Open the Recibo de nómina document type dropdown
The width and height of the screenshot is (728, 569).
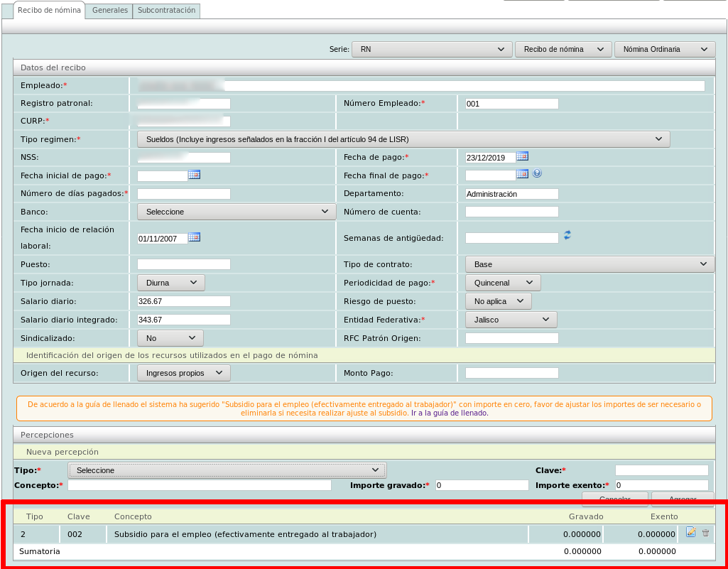pos(563,49)
